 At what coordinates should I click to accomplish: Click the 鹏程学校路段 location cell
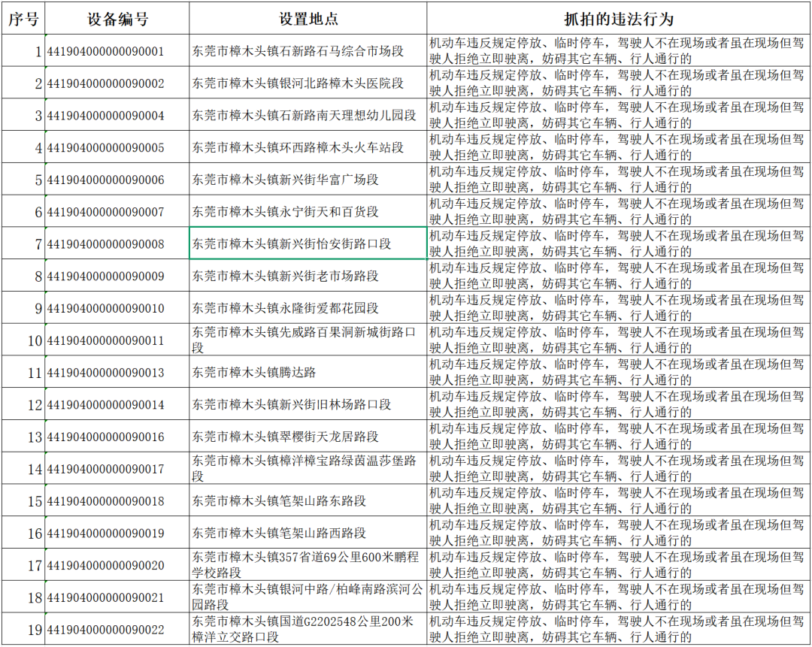308,565
